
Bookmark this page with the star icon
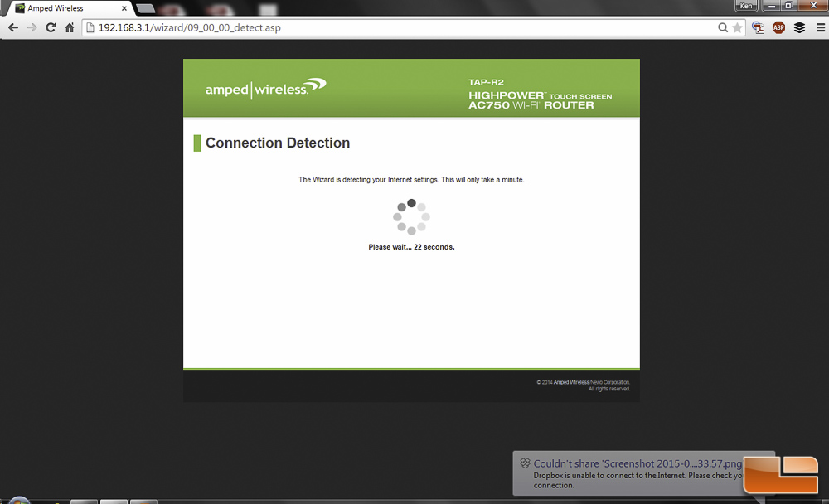[737, 27]
